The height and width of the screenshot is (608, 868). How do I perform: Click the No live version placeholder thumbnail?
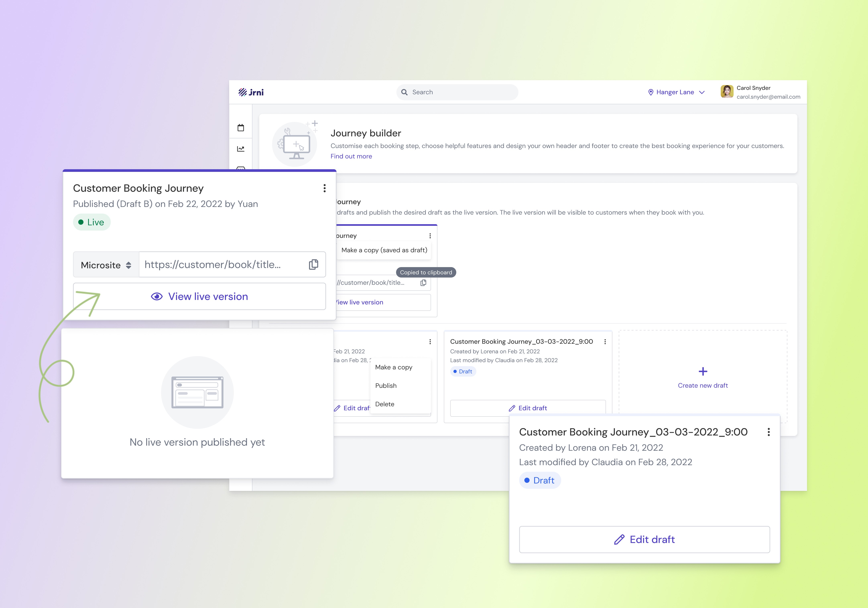tap(197, 392)
